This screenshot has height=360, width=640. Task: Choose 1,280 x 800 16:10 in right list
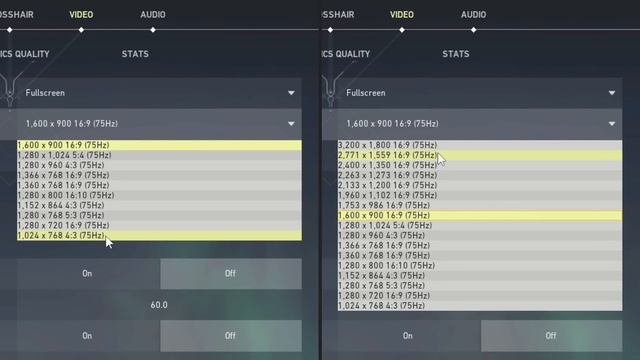[x=480, y=265]
